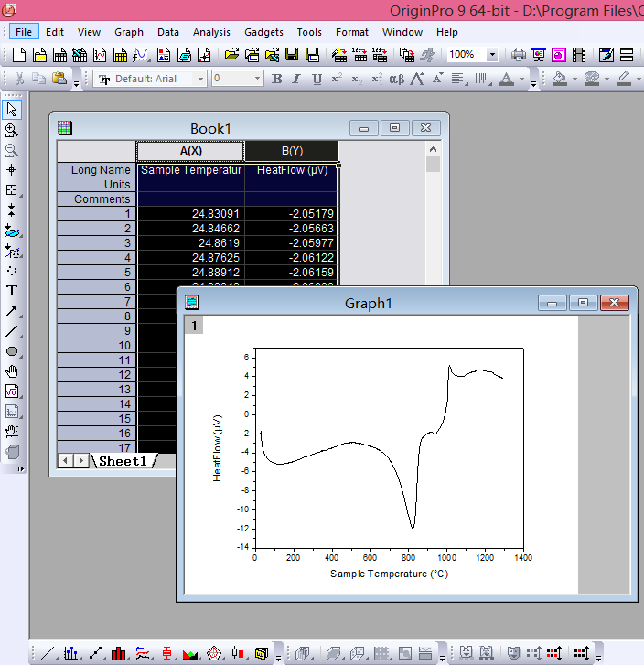The height and width of the screenshot is (665, 644).
Task: Open the font size dropdown
Action: (x=257, y=79)
